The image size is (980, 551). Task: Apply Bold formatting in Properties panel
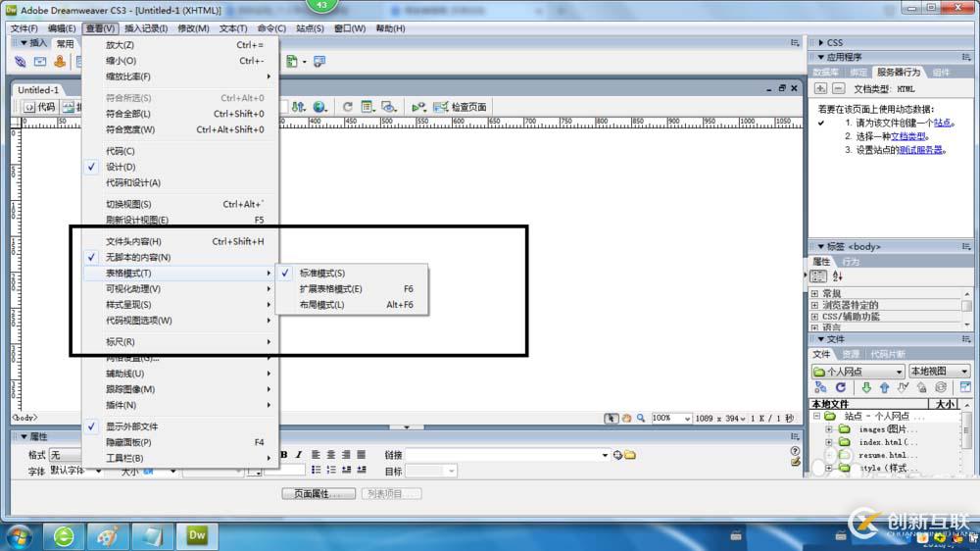coord(284,455)
